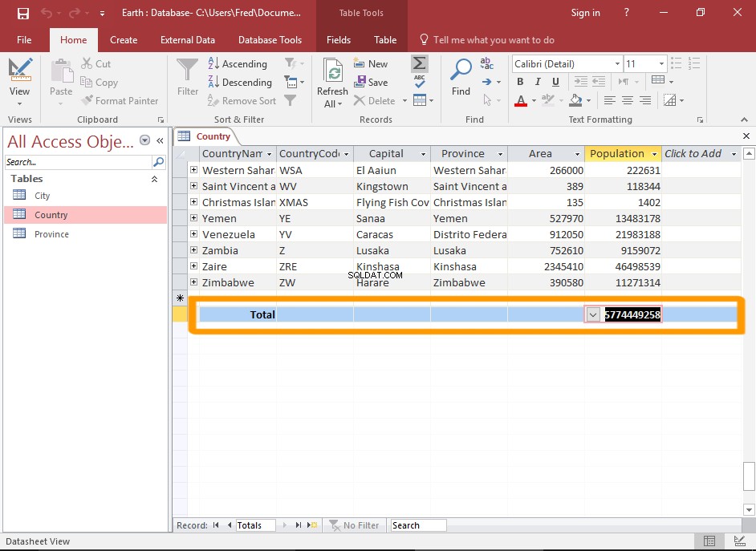Open font color dropdown arrow
756x551 pixels.
click(534, 101)
